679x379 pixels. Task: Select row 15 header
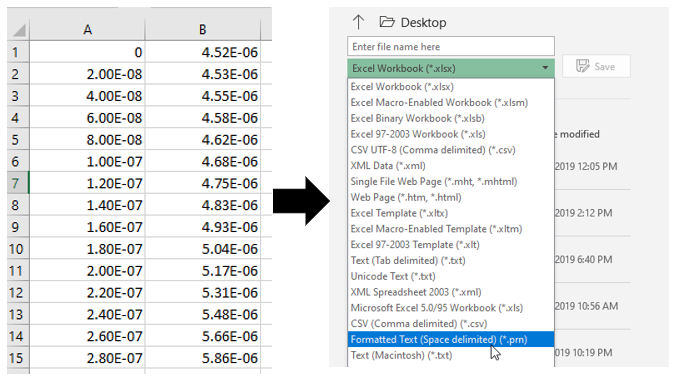point(18,358)
